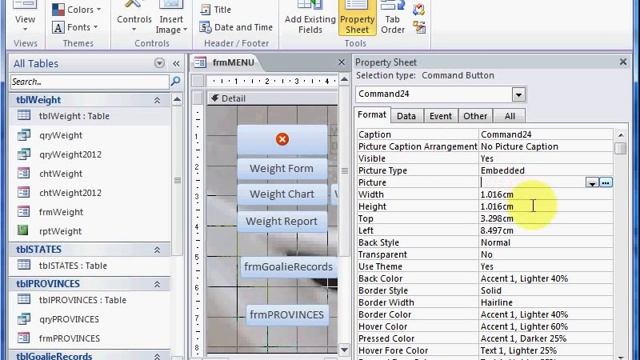The image size is (640, 360).
Task: Click the search magnifier icon
Action: click(x=176, y=81)
